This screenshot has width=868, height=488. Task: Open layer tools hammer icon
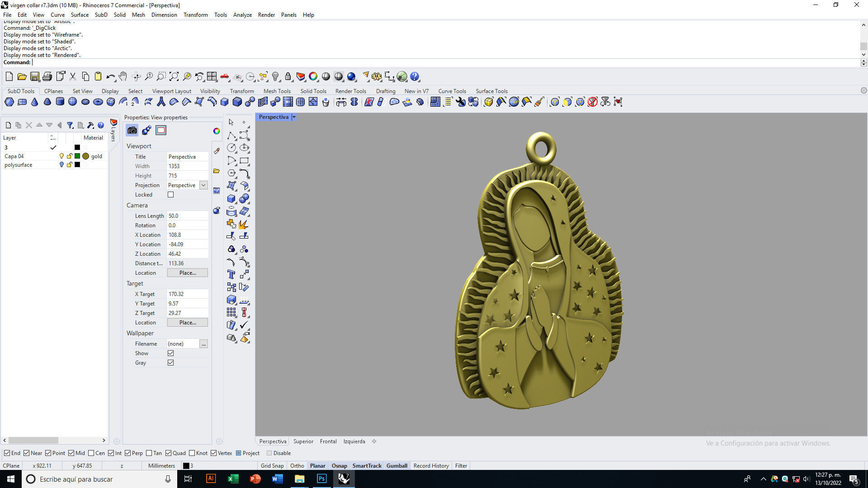90,125
